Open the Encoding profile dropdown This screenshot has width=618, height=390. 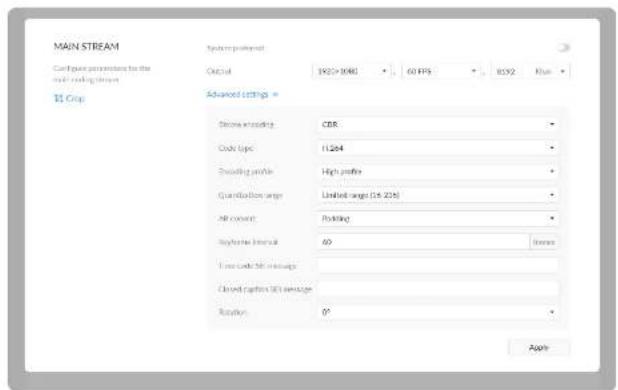pos(438,171)
